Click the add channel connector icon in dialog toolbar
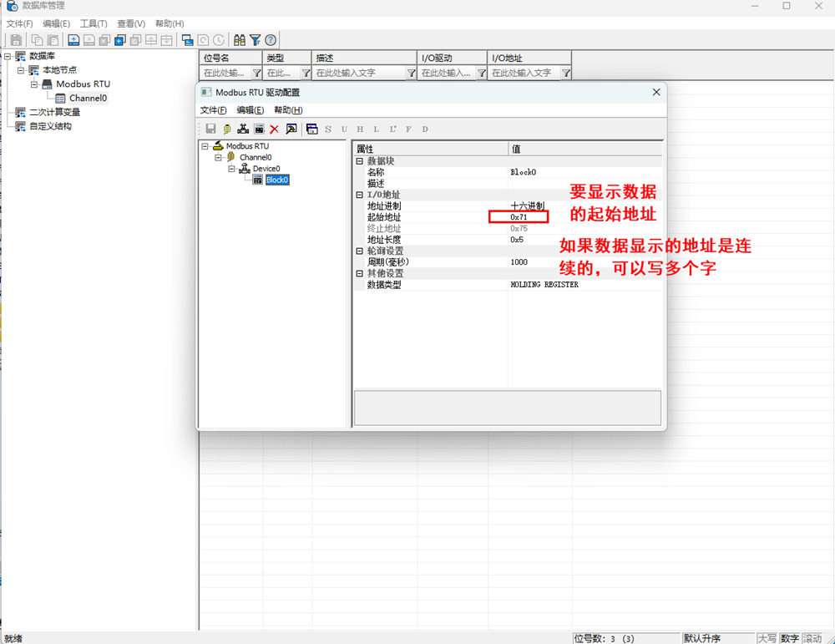Viewport: 835px width, 644px height. point(227,129)
